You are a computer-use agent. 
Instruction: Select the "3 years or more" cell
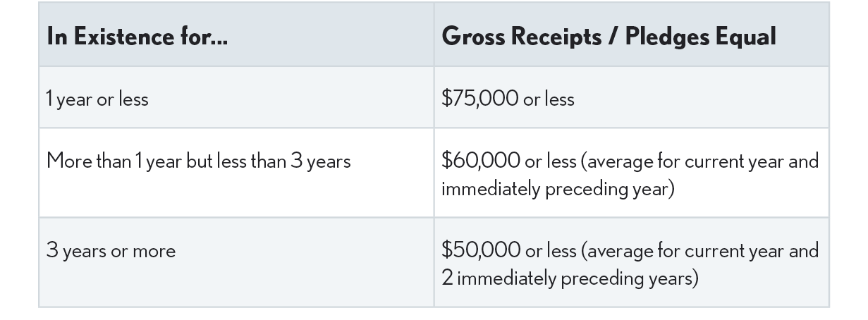point(111,251)
